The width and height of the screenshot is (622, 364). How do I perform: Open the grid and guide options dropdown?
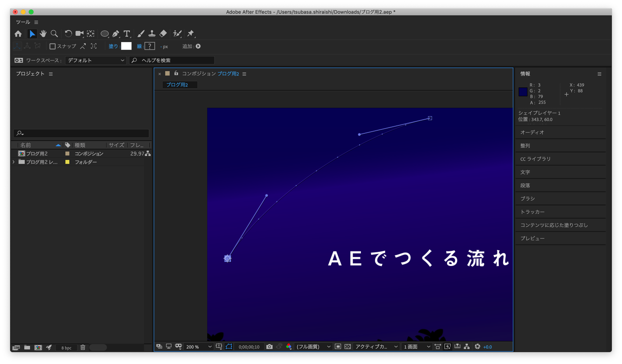(219, 347)
